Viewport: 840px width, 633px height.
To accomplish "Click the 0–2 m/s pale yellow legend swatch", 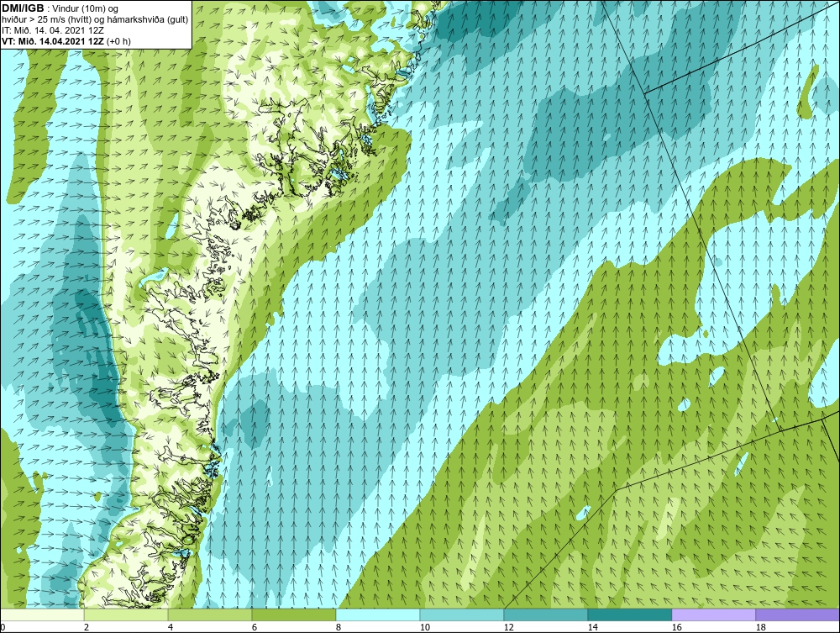I will (x=42, y=615).
